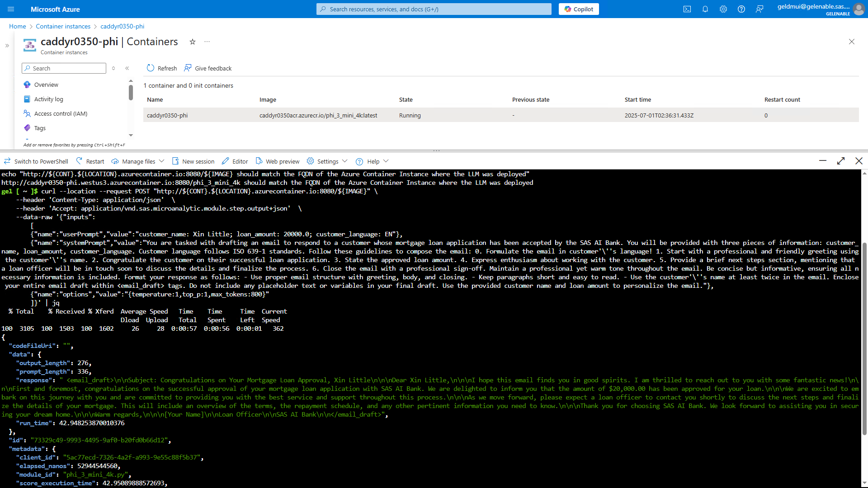Navigate to Container instances via breadcrumb
This screenshot has width=868, height=488.
coord(63,26)
